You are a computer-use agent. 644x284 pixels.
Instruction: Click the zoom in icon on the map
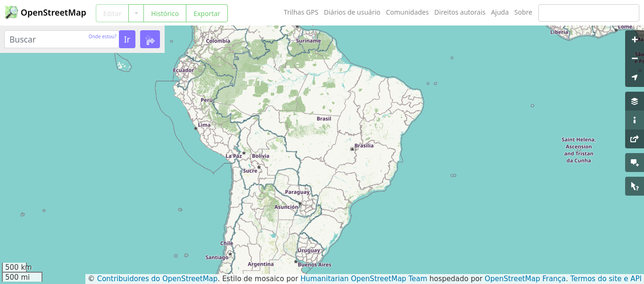coord(635,39)
